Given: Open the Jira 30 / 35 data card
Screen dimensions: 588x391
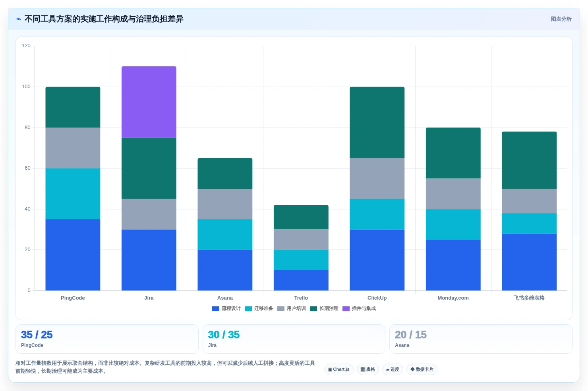Looking at the screenshot, I should (x=294, y=339).
